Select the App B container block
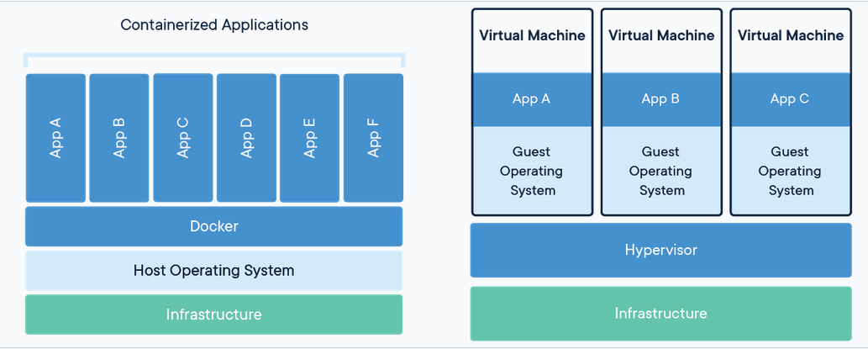The height and width of the screenshot is (349, 868). pos(119,138)
